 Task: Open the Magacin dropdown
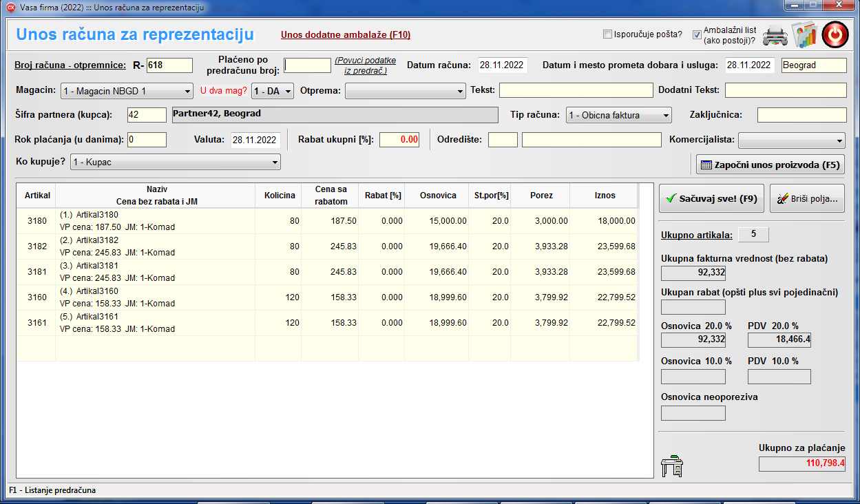[x=127, y=91]
